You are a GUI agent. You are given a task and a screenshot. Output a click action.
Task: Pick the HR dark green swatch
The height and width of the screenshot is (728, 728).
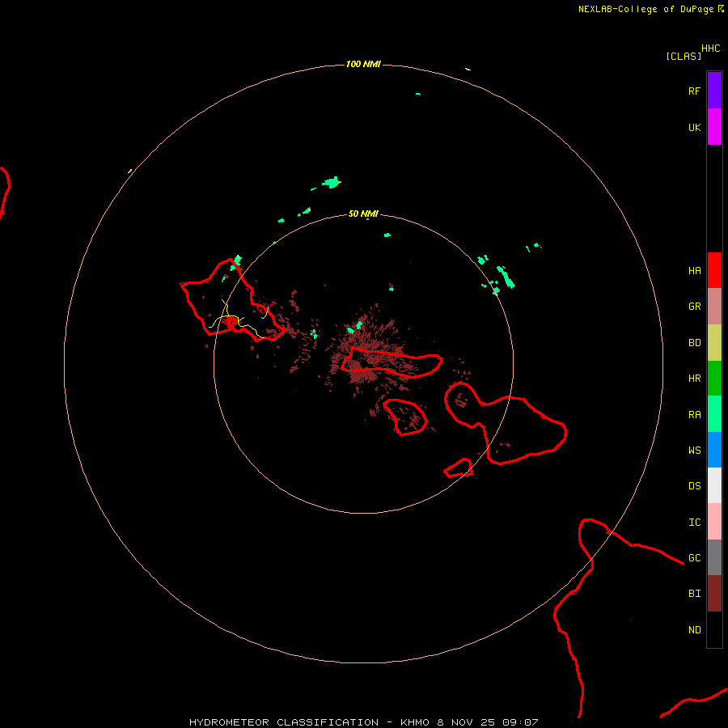coord(714,379)
